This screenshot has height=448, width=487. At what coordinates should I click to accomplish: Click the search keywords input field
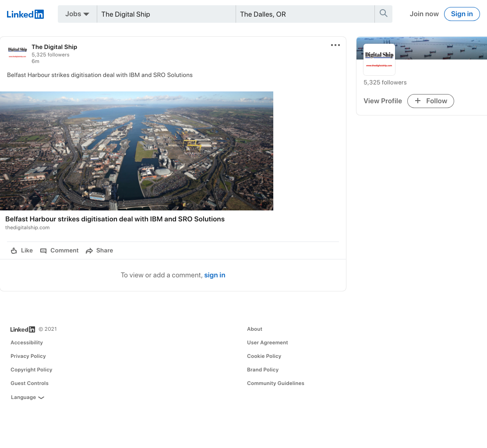[x=166, y=14]
